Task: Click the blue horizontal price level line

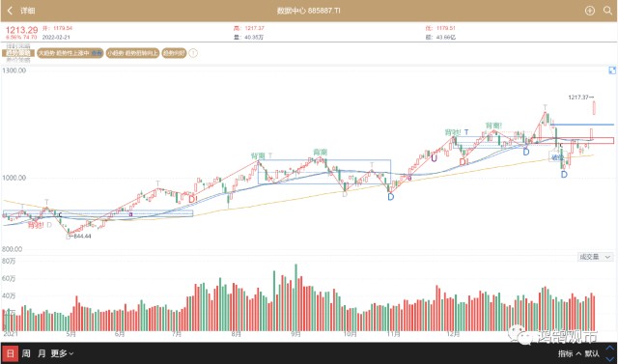Action: [x=582, y=125]
